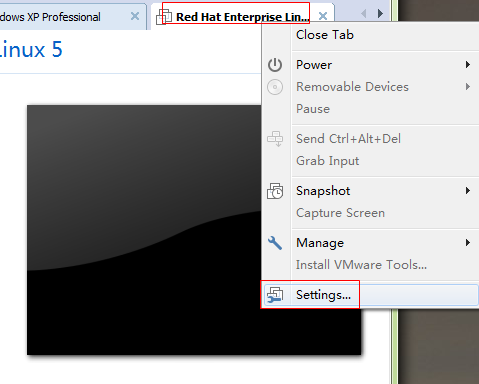Click the Power icon in context menu
Viewport: 479px width, 384px height.
(275, 65)
